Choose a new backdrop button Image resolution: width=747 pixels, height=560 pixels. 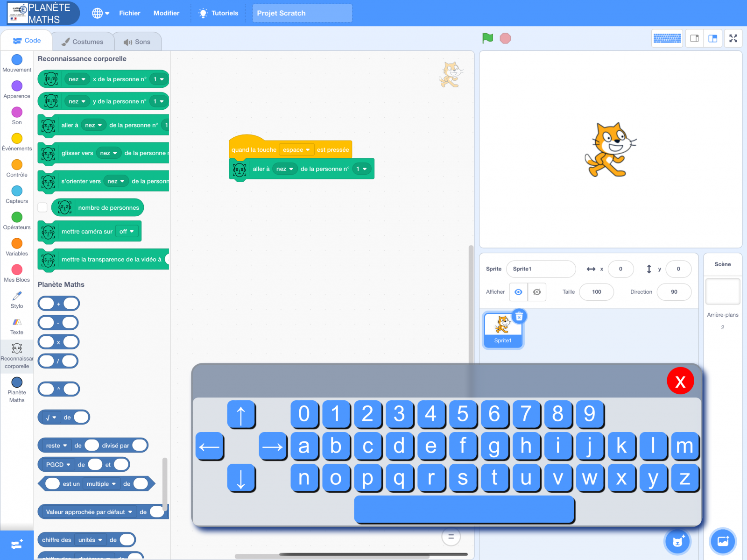pos(723,541)
